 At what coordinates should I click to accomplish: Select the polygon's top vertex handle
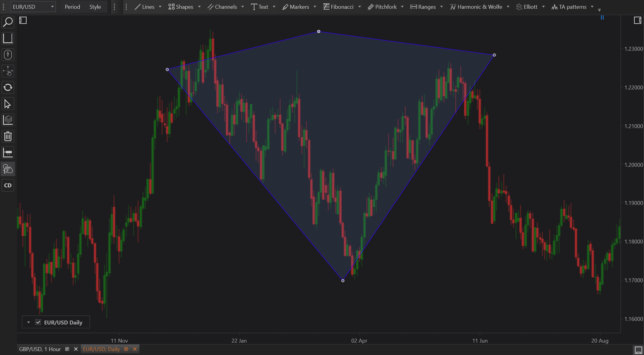tap(319, 31)
